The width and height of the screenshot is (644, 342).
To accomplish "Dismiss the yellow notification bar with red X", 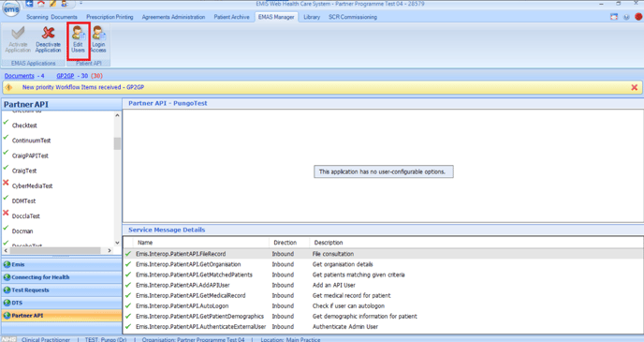I will 634,87.
